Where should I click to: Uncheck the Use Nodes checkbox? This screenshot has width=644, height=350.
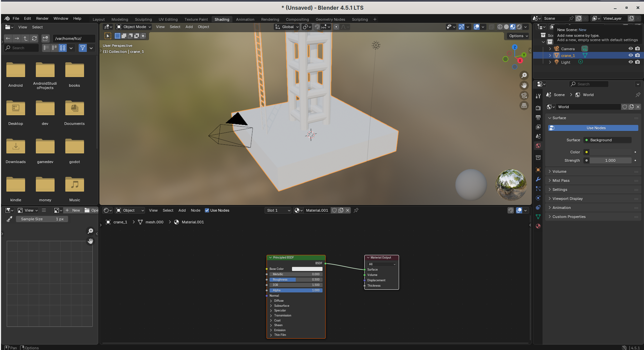coord(207,210)
